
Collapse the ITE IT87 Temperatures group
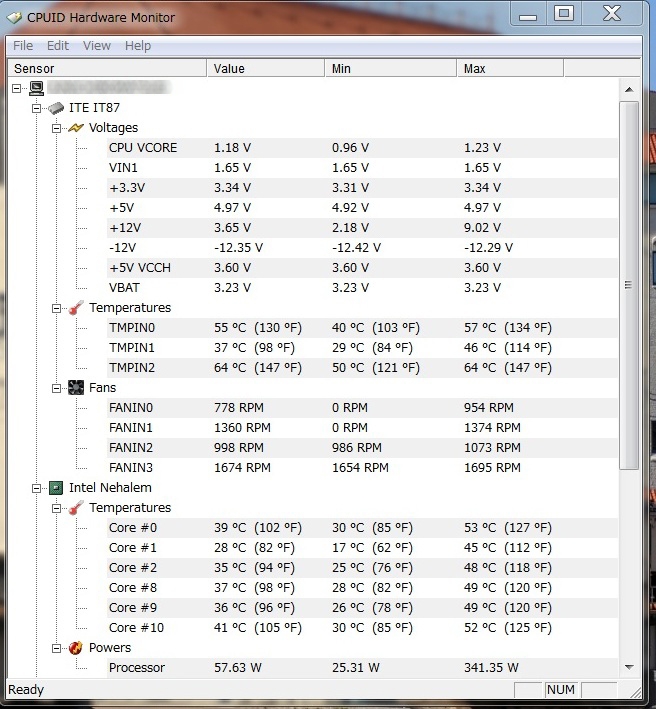pos(57,308)
